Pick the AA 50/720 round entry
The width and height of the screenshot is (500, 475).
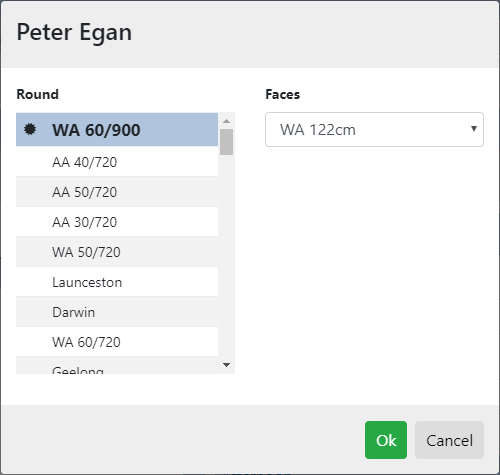pos(117,192)
